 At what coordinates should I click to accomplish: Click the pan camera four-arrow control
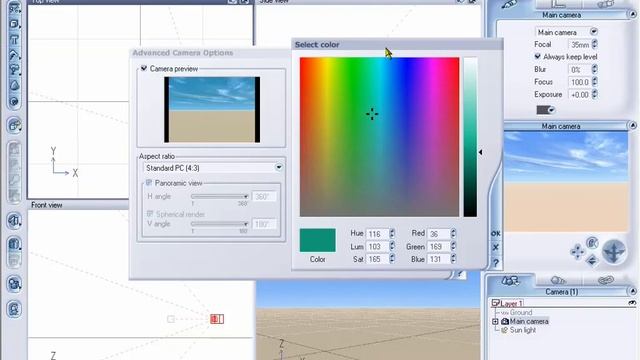tap(577, 252)
